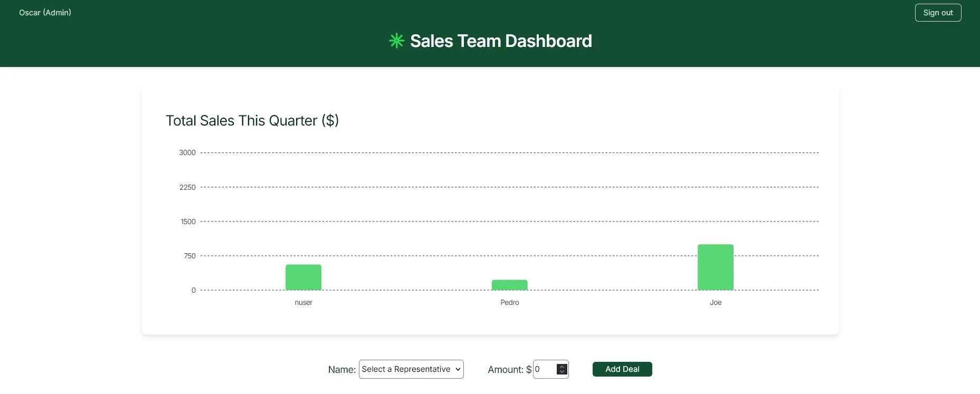Click the Total Sales This Quarter heading
Viewport: 980px width, 394px height.
click(252, 120)
